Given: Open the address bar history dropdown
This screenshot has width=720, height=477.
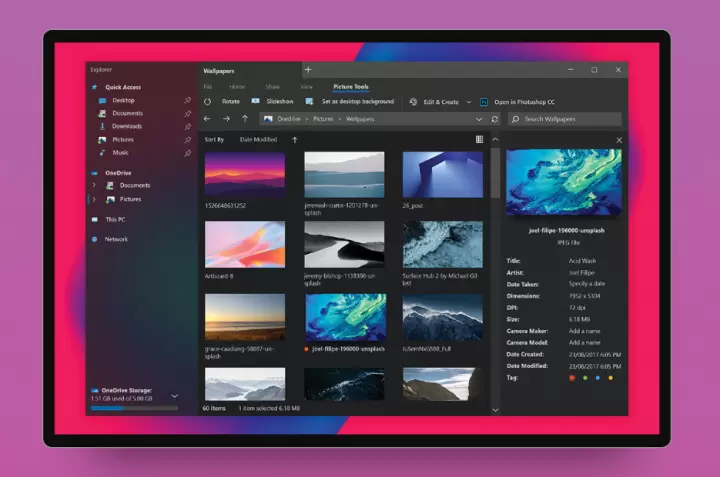Looking at the screenshot, I should 479,119.
